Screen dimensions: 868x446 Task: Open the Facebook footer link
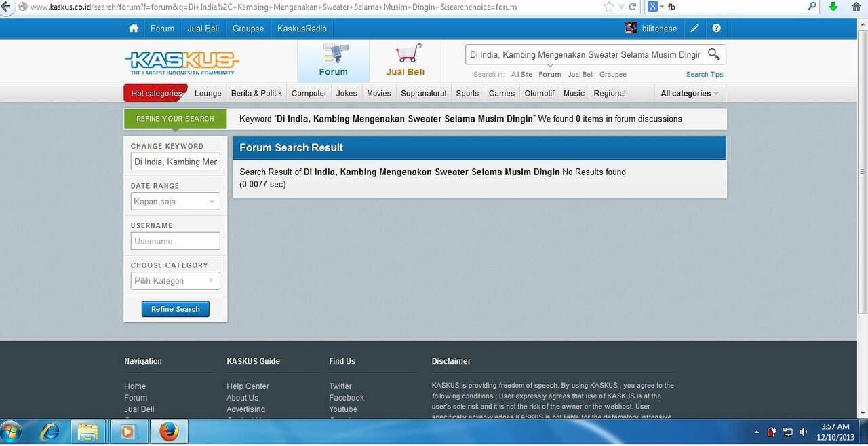tap(347, 398)
